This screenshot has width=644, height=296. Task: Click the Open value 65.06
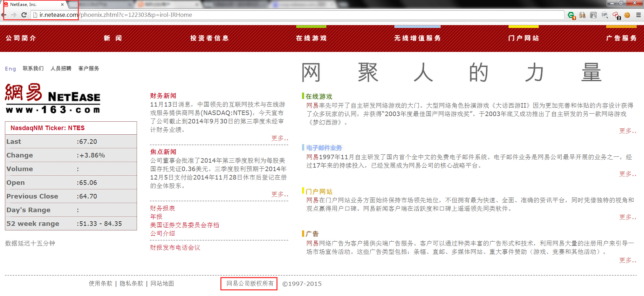tap(88, 183)
